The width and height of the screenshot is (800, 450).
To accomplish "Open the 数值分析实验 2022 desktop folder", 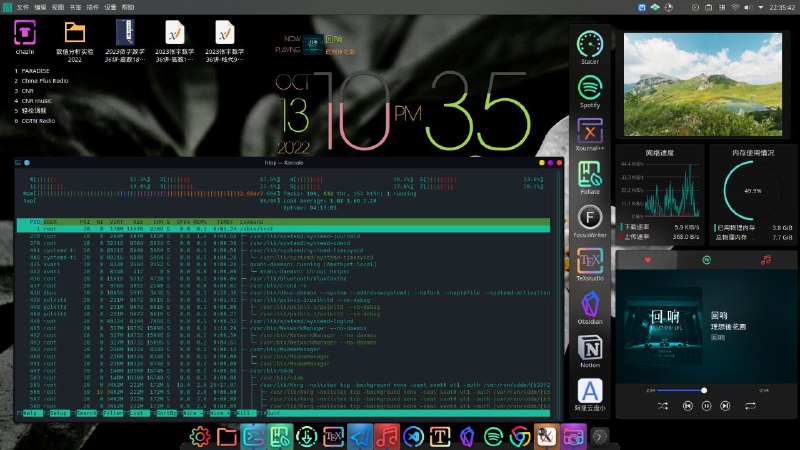I will (74, 42).
